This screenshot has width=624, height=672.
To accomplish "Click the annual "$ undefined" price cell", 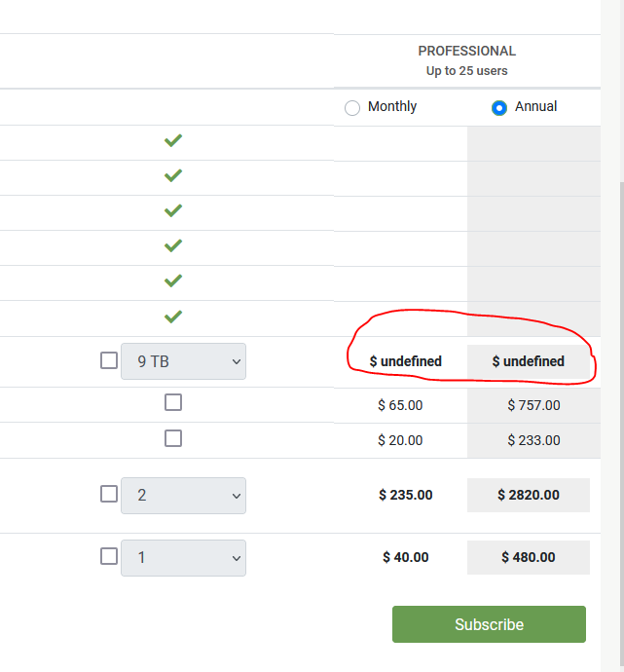I will pos(529,361).
